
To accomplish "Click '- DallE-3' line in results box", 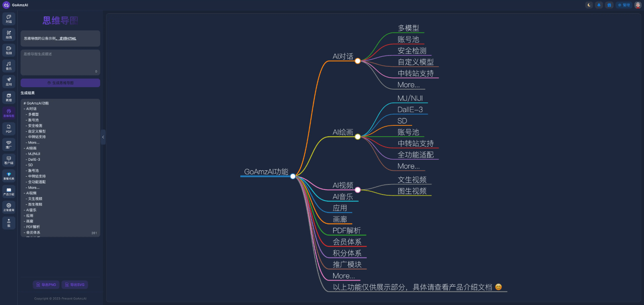I will point(33,160).
